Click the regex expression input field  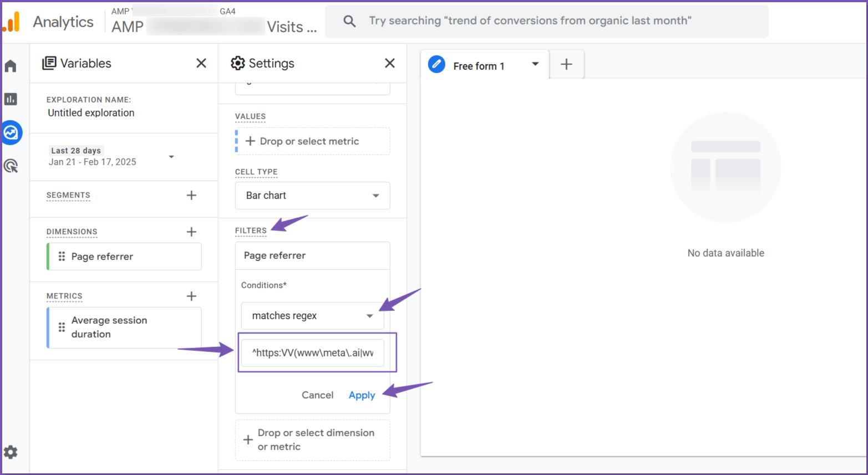tap(312, 353)
